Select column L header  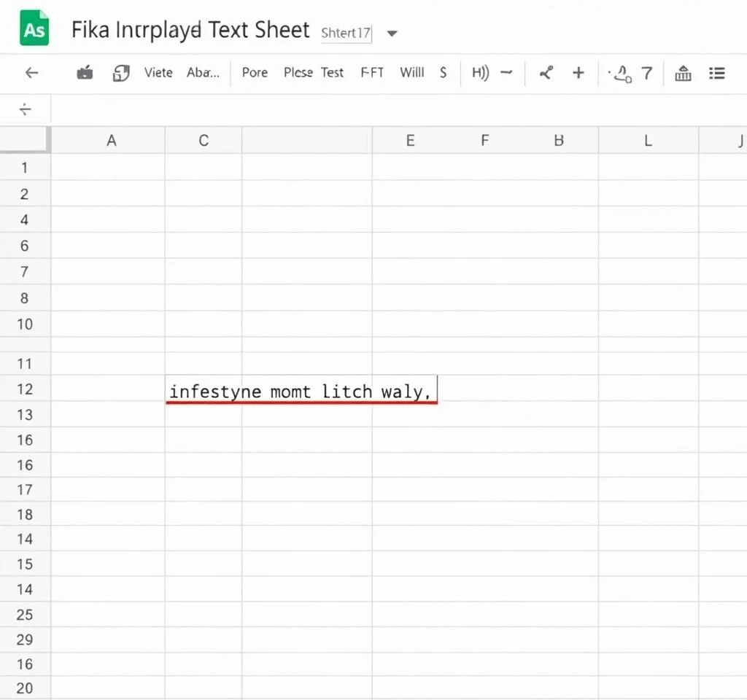pos(648,141)
